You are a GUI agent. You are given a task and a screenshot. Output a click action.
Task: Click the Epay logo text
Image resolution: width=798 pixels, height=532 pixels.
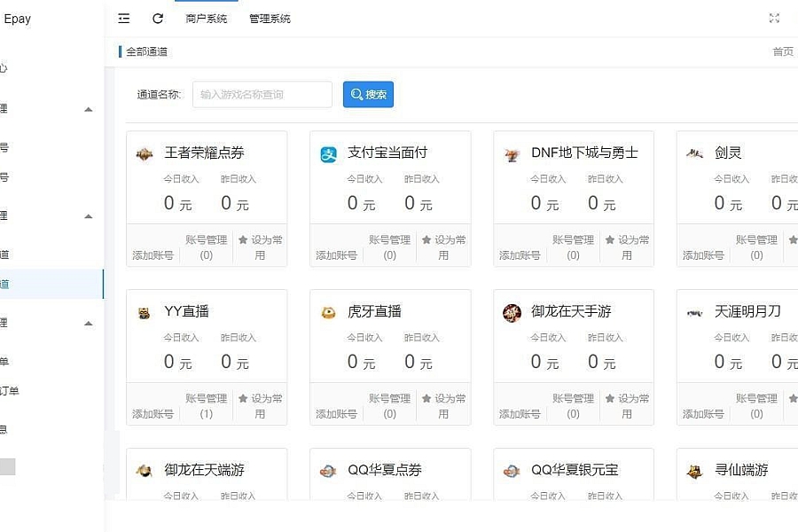click(18, 20)
